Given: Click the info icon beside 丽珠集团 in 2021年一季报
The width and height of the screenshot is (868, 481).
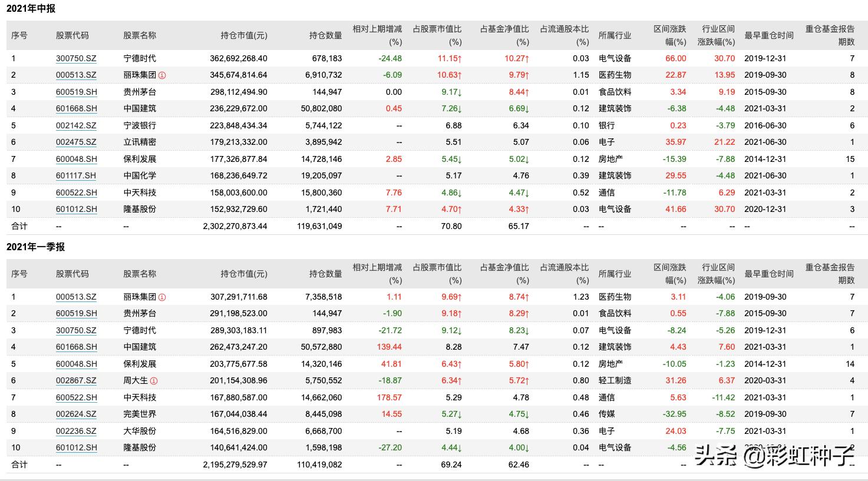Looking at the screenshot, I should point(162,297).
